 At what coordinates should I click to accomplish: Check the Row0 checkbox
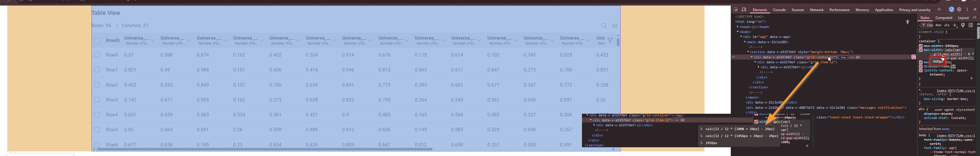(x=97, y=55)
